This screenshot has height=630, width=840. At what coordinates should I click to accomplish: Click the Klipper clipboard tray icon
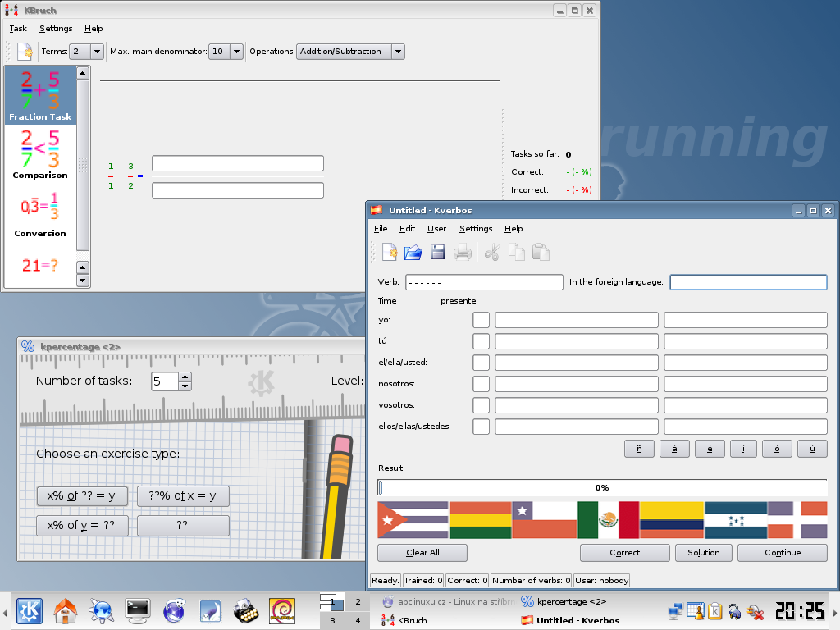714,611
